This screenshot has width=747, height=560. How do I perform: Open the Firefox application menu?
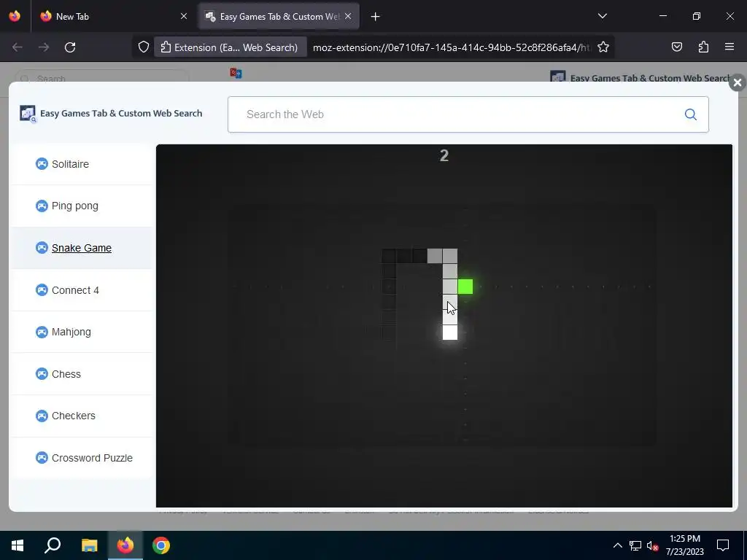729,47
